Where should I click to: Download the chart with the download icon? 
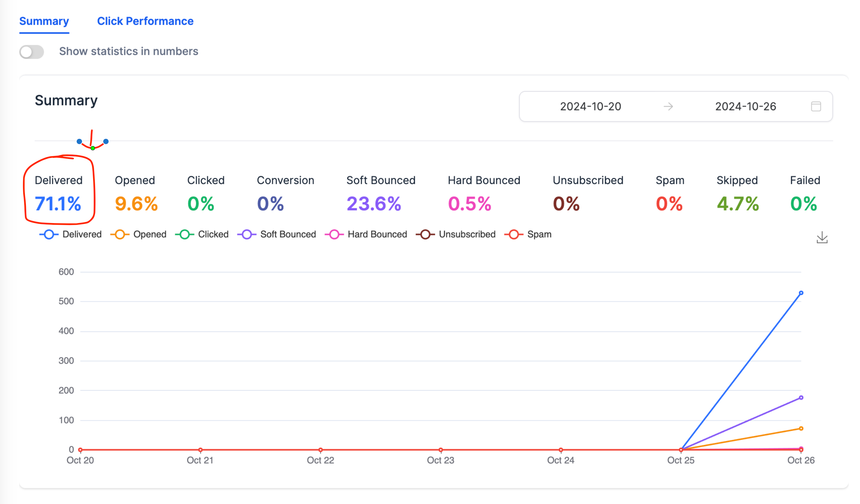coord(822,237)
